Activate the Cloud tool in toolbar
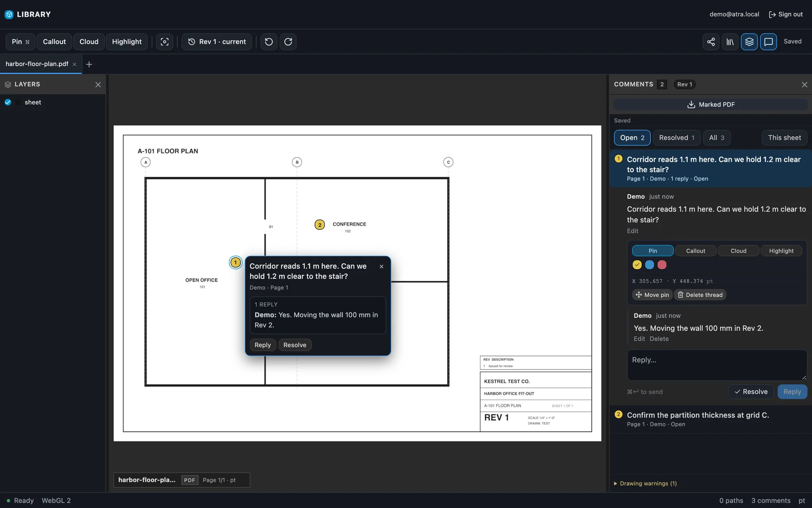 click(x=89, y=42)
